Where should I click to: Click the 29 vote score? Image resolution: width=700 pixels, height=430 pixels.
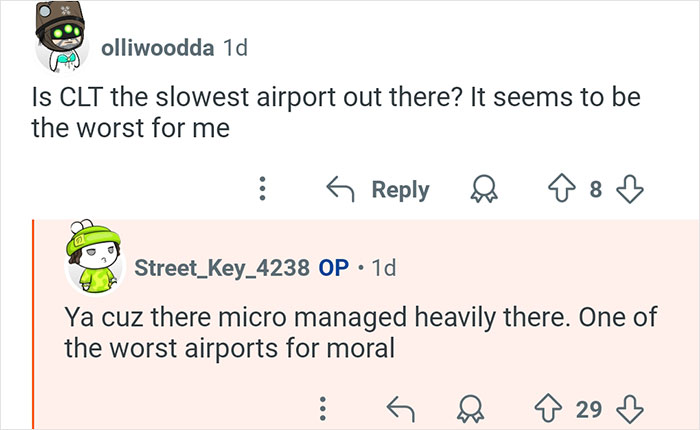point(589,406)
